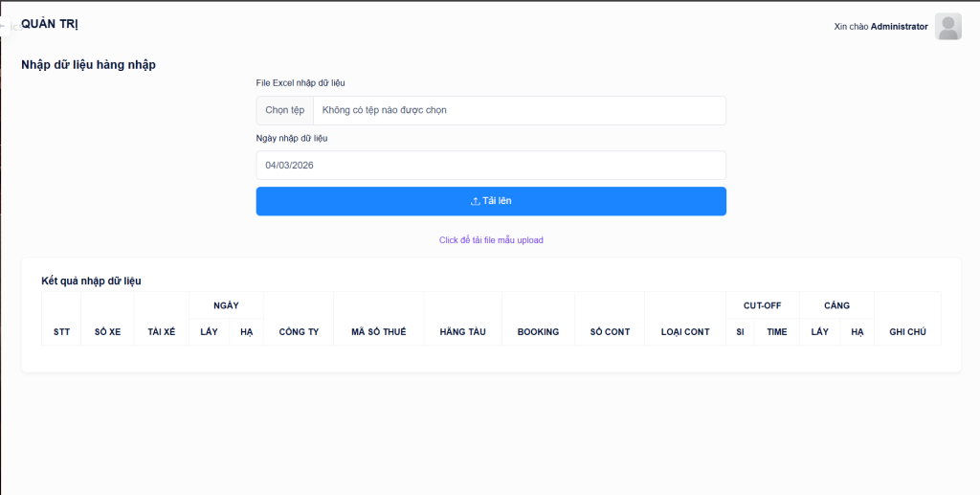Click the HÃNG TÀU column header
The image size is (980, 495).
(462, 331)
